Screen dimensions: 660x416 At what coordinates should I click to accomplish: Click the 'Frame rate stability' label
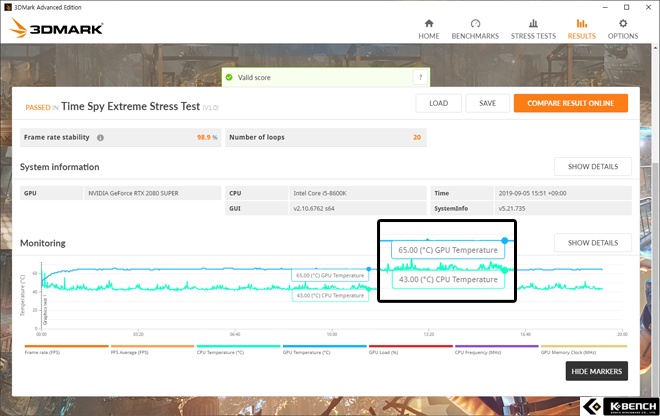tap(56, 137)
